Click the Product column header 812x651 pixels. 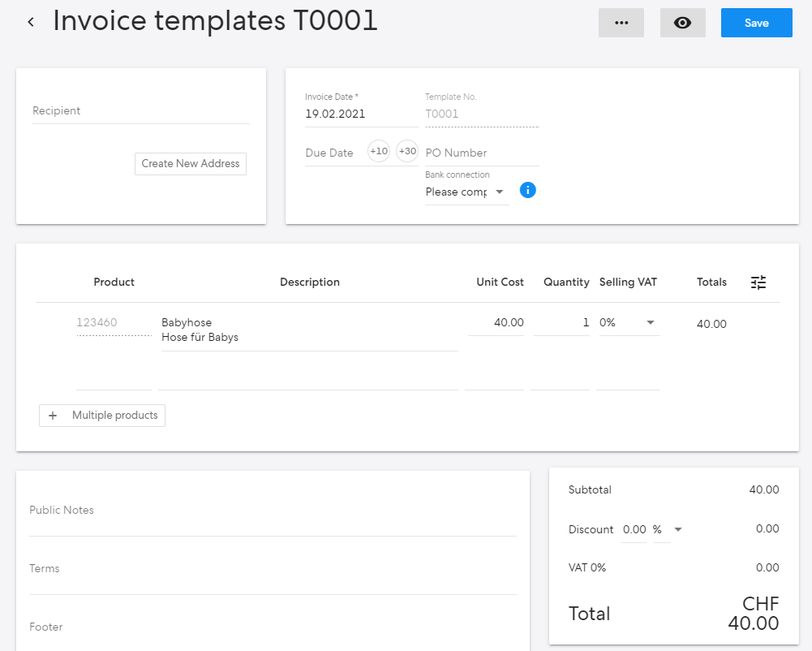pos(114,282)
